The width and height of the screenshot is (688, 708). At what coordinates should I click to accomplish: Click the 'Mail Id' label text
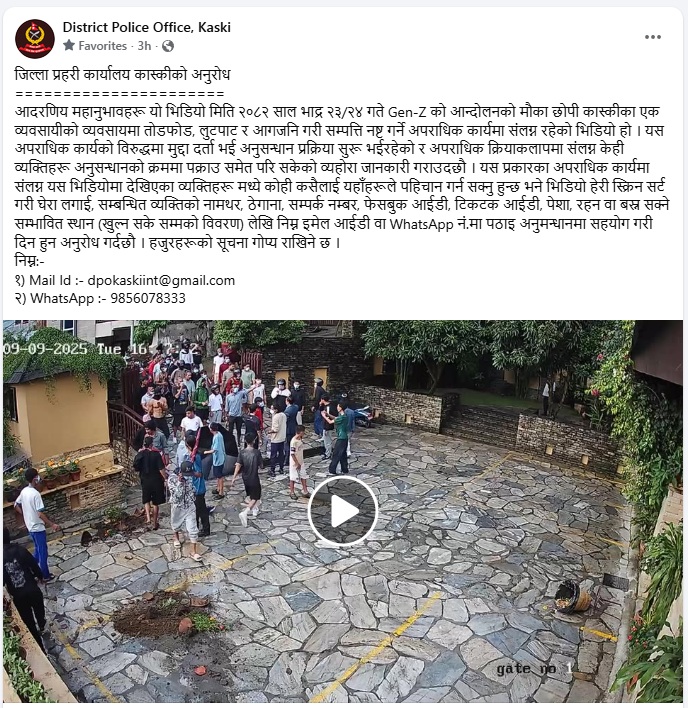pyautogui.click(x=50, y=280)
